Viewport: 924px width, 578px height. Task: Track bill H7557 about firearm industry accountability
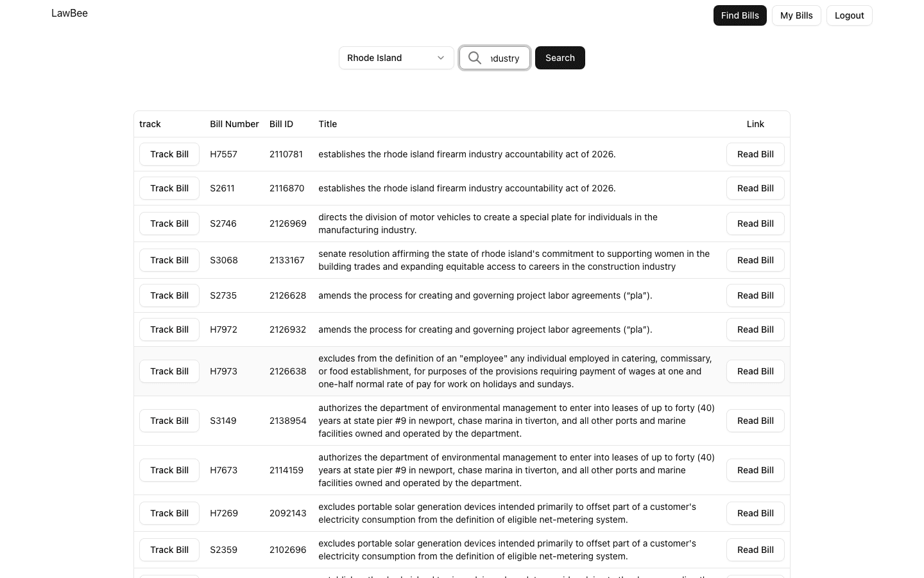tap(169, 154)
